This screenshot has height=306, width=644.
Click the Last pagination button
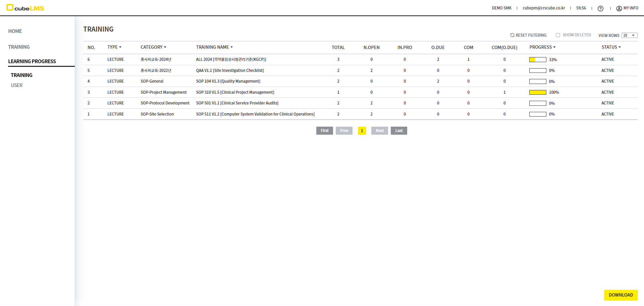[x=399, y=131]
